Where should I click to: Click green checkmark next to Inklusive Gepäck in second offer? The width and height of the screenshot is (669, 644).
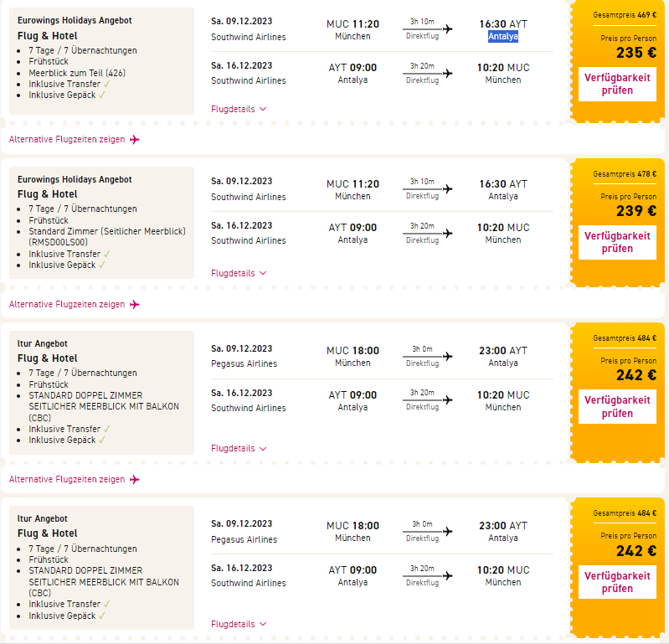tap(102, 265)
